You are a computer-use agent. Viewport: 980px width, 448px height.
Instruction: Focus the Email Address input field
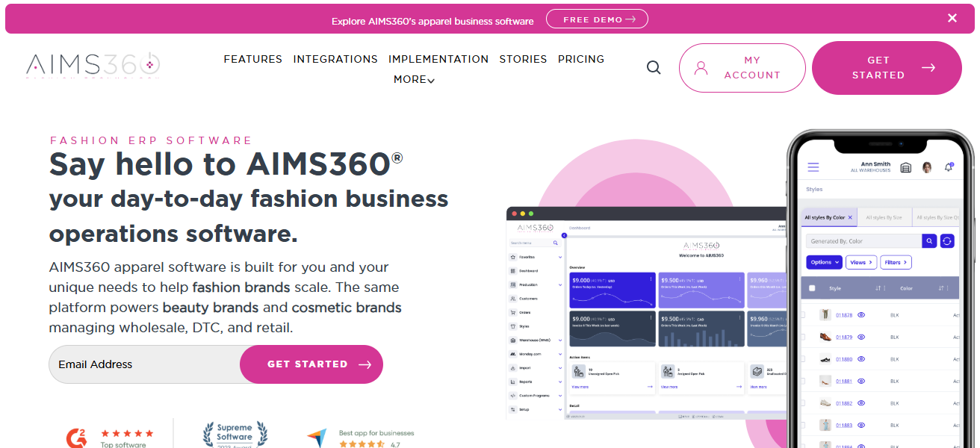tap(145, 364)
